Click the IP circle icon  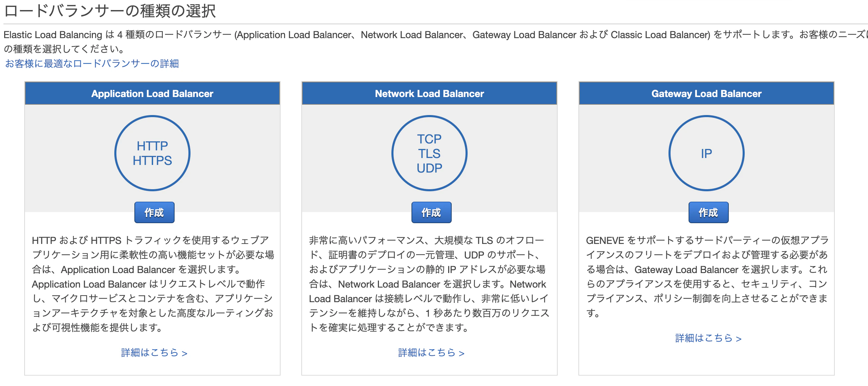(x=707, y=153)
